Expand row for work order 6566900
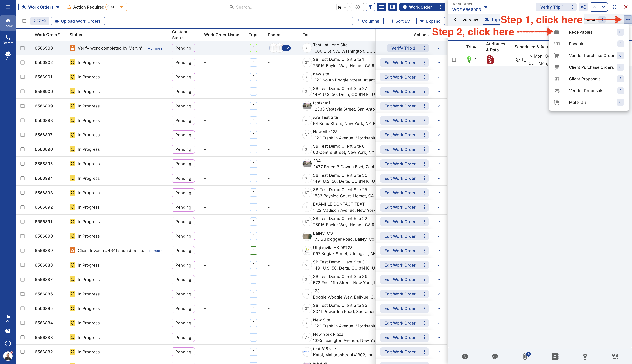Screen dimensions: 632x364 [439, 92]
